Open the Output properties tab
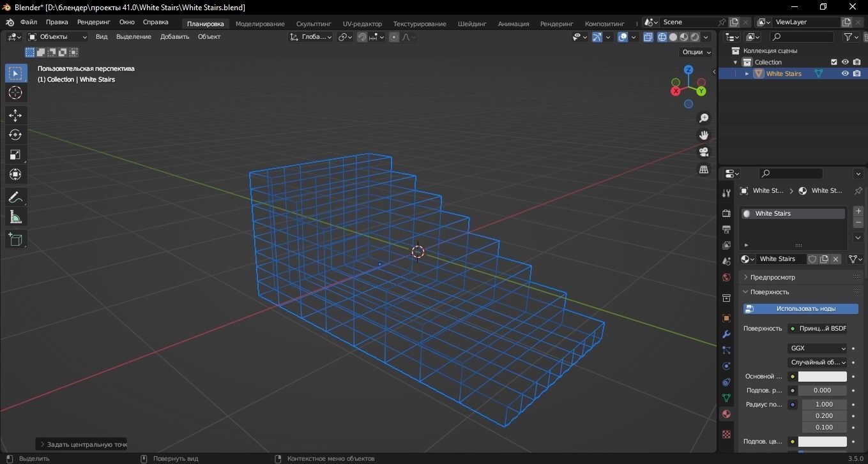The image size is (868, 464). pyautogui.click(x=726, y=229)
